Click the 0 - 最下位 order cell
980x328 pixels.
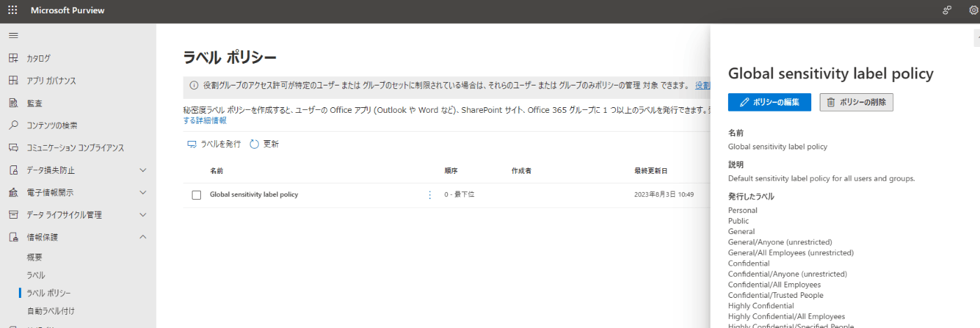(459, 195)
